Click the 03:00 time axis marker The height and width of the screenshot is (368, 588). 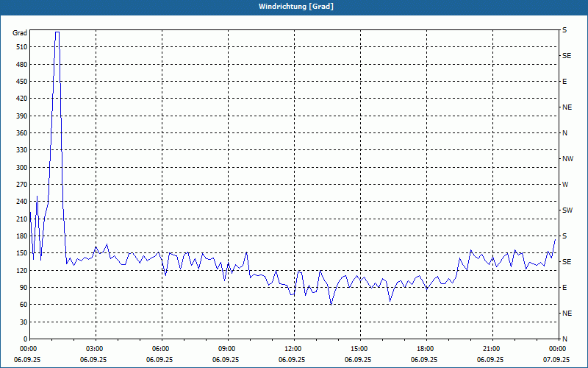96,348
